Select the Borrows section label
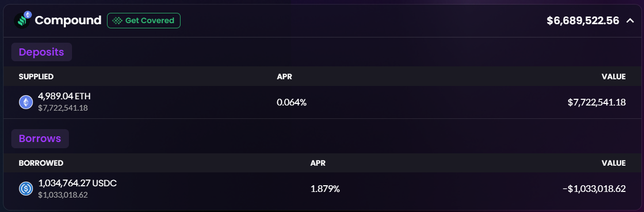 point(40,138)
